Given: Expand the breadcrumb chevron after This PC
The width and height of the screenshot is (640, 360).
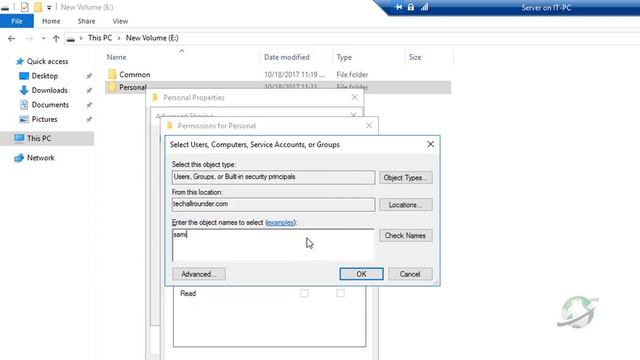Looking at the screenshot, I should click(x=119, y=38).
